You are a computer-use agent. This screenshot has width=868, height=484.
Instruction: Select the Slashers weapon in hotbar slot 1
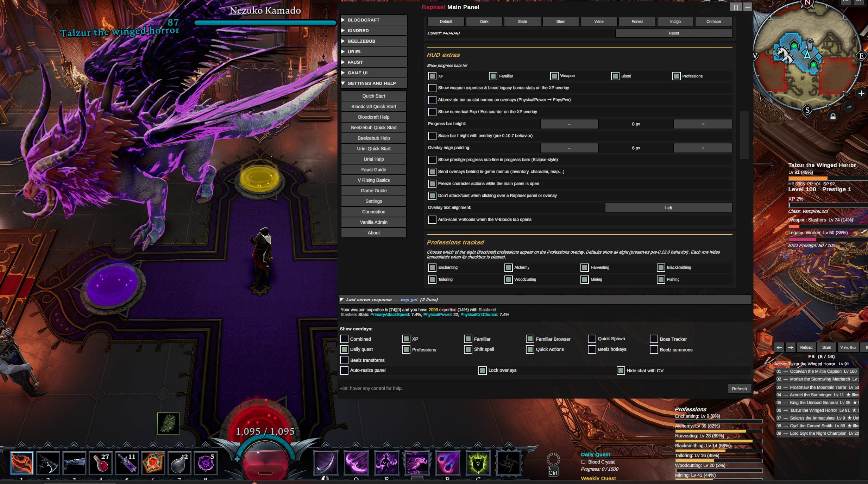click(x=22, y=463)
